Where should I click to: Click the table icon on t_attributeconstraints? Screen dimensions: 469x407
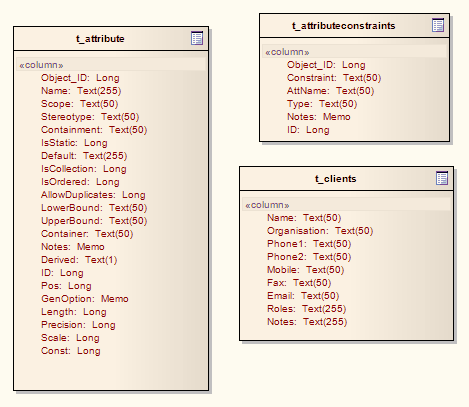(438, 25)
